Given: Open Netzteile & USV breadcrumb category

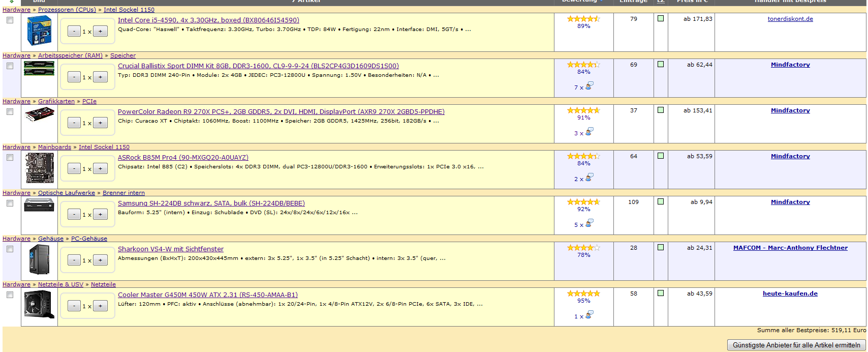Looking at the screenshot, I should (x=60, y=284).
